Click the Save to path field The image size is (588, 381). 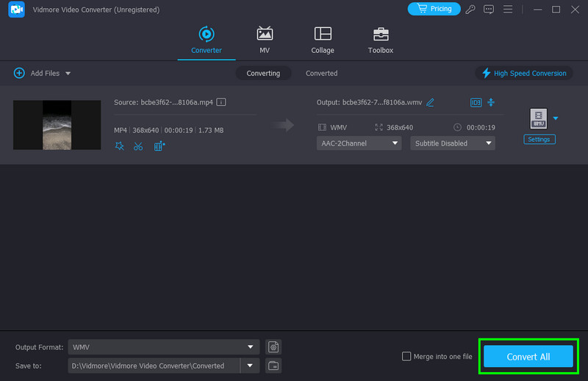point(154,366)
